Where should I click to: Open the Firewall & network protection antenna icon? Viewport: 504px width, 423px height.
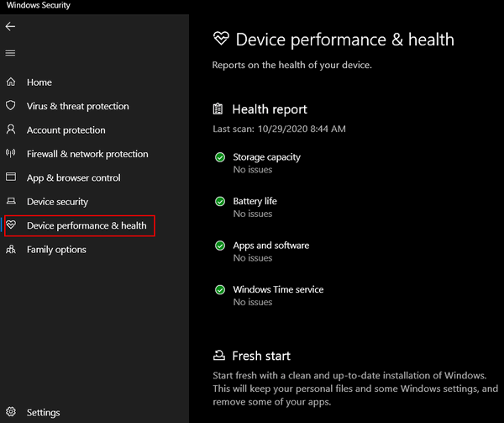pos(11,153)
